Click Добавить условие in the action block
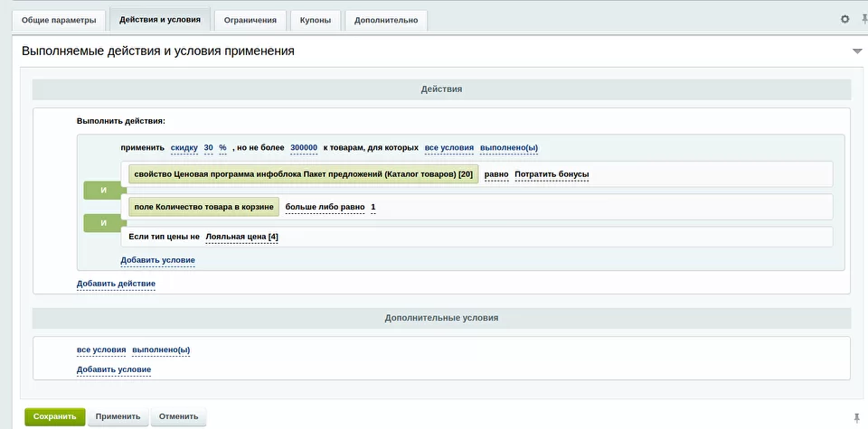The height and width of the screenshot is (429, 868). (157, 260)
